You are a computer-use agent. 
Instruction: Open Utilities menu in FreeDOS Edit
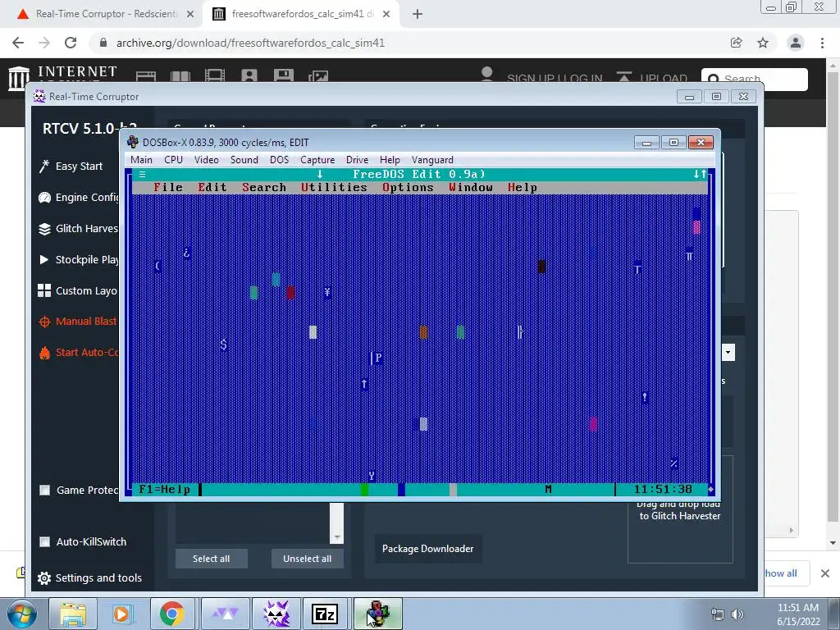tap(335, 188)
